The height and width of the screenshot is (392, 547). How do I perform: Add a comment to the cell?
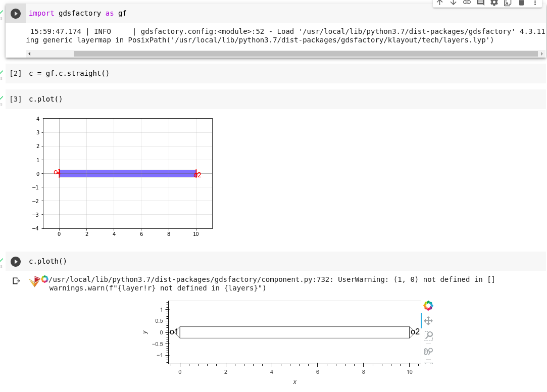pos(480,3)
